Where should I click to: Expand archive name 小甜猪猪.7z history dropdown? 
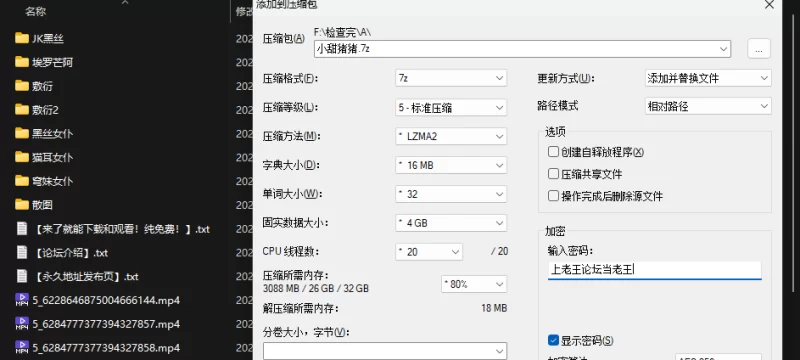723,49
